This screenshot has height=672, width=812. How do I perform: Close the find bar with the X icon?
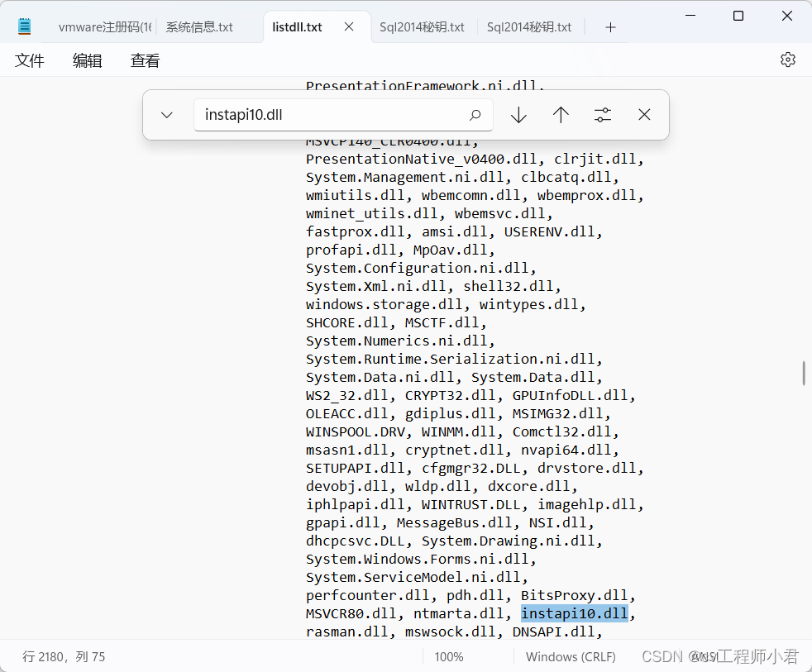tap(644, 115)
